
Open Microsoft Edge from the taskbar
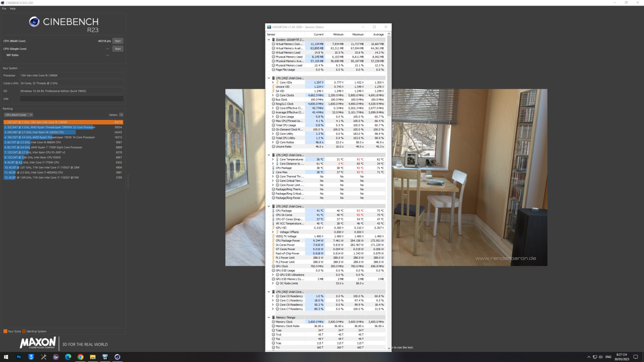pos(68,357)
